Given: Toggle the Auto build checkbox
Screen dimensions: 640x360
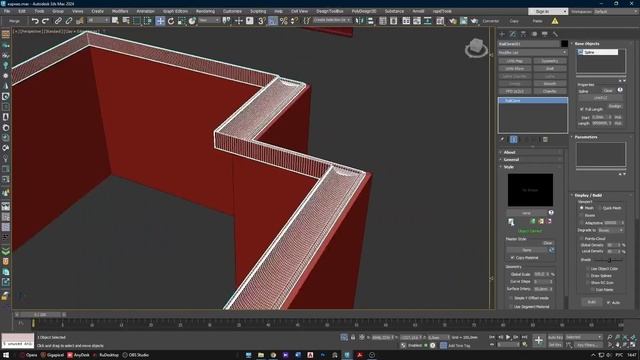Looking at the screenshot, I should 609,302.
